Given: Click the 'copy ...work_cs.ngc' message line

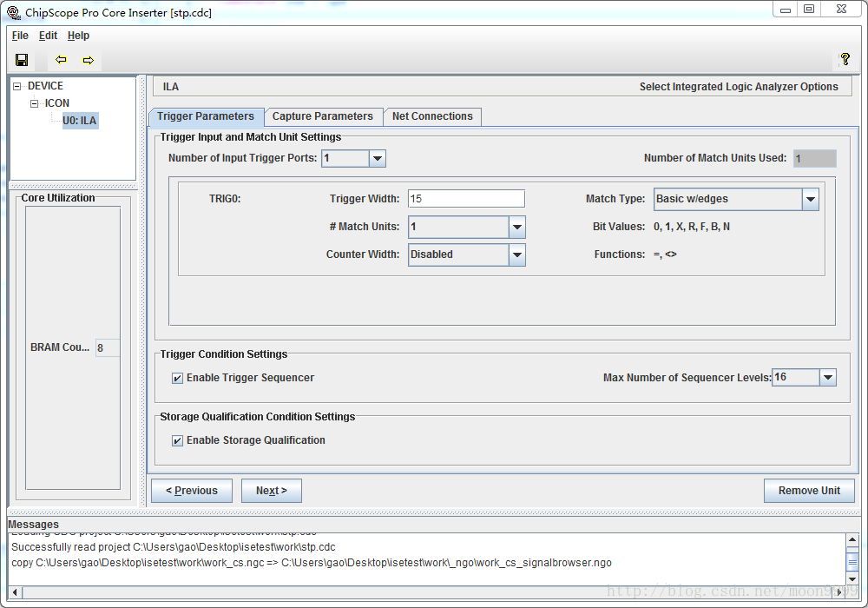Looking at the screenshot, I should [311, 563].
